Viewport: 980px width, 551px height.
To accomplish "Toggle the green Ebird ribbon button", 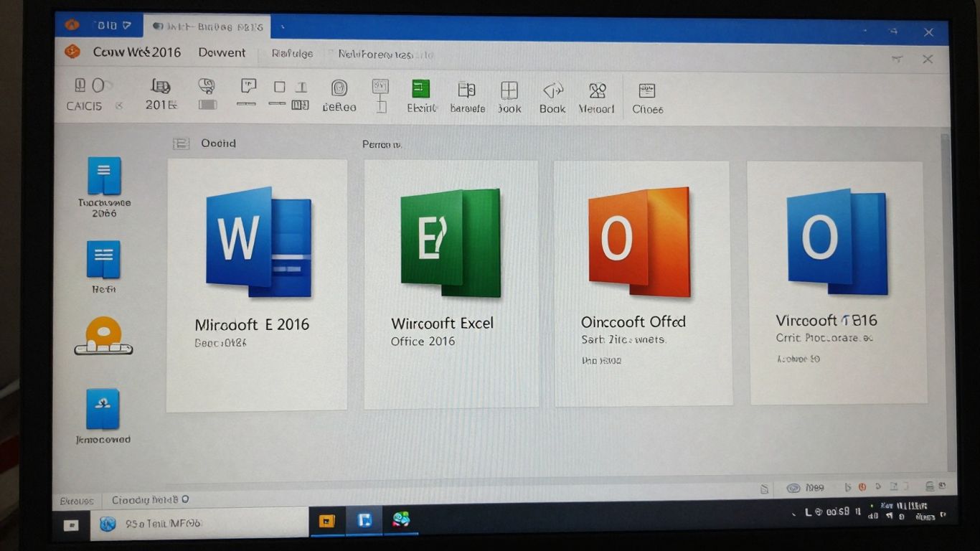I will click(x=420, y=92).
